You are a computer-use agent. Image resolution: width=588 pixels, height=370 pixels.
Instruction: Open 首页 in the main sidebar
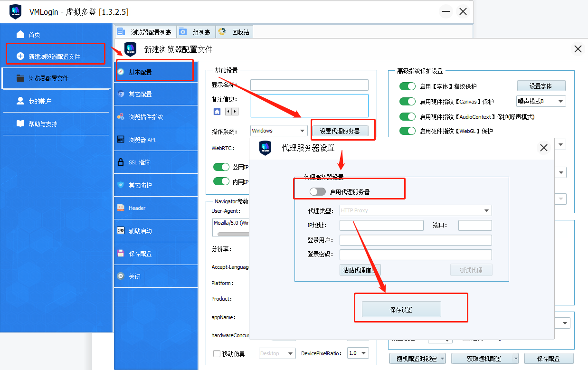tap(56, 34)
